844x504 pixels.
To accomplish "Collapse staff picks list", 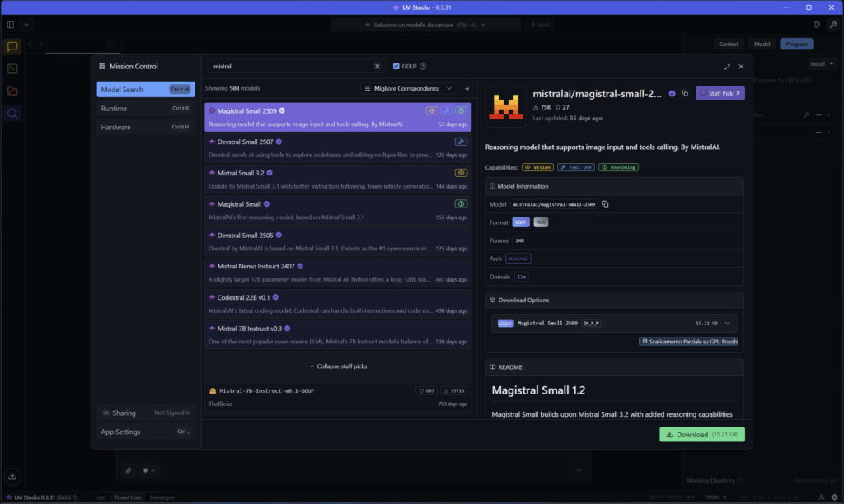I will (x=338, y=366).
